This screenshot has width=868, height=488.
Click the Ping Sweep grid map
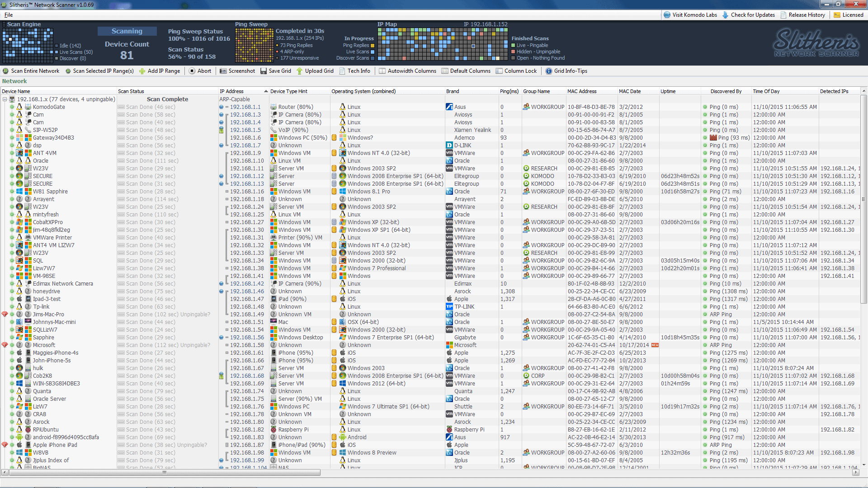point(254,45)
